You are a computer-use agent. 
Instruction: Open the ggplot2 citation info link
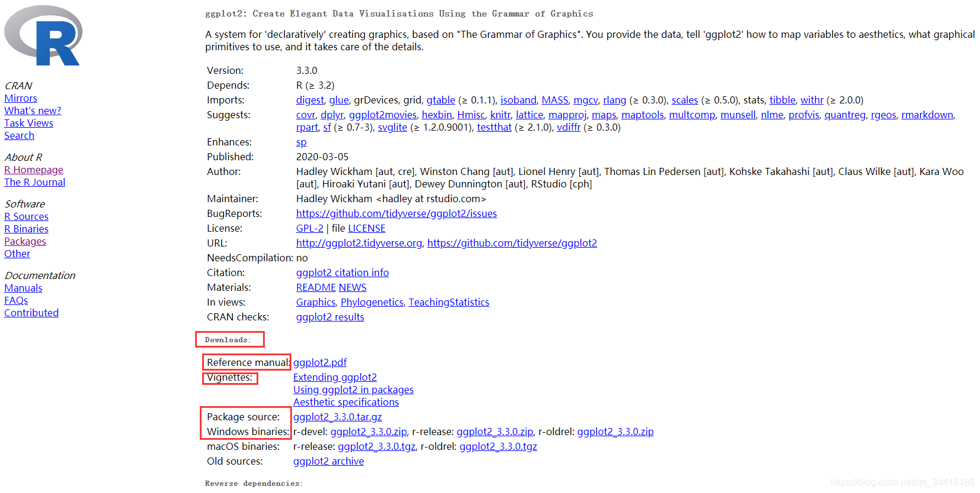[342, 273]
